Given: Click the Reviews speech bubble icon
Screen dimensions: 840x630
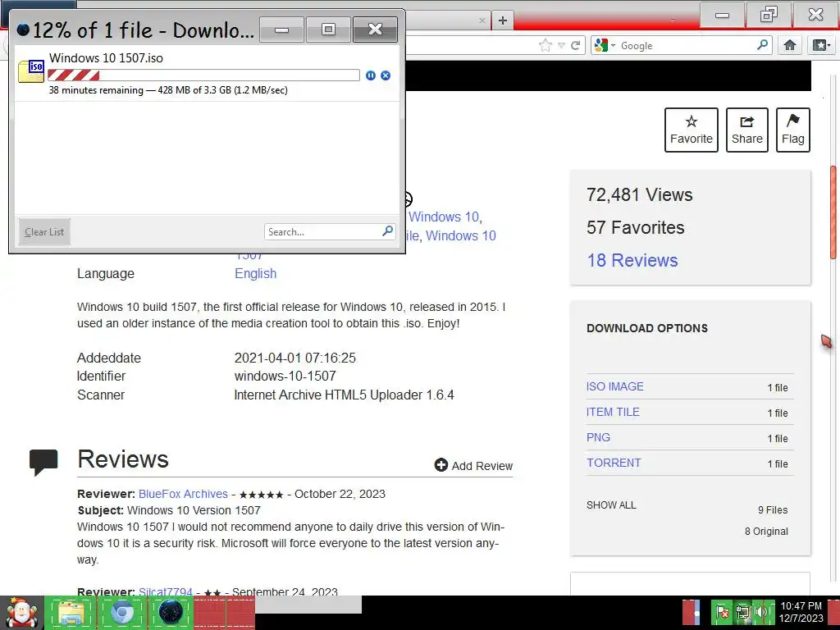Looking at the screenshot, I should pos(43,463).
